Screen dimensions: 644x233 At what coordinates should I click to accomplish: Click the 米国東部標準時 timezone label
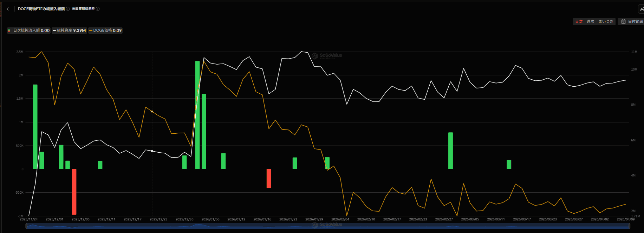(83, 9)
